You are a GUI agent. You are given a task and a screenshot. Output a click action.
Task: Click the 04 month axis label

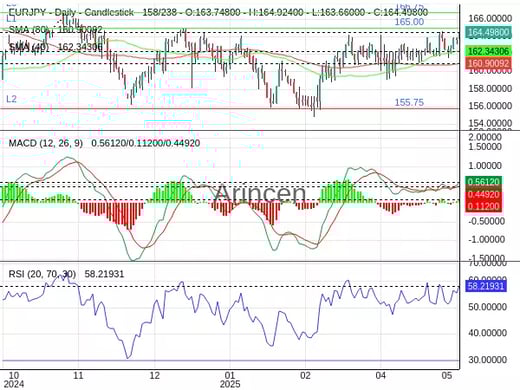coord(381,375)
